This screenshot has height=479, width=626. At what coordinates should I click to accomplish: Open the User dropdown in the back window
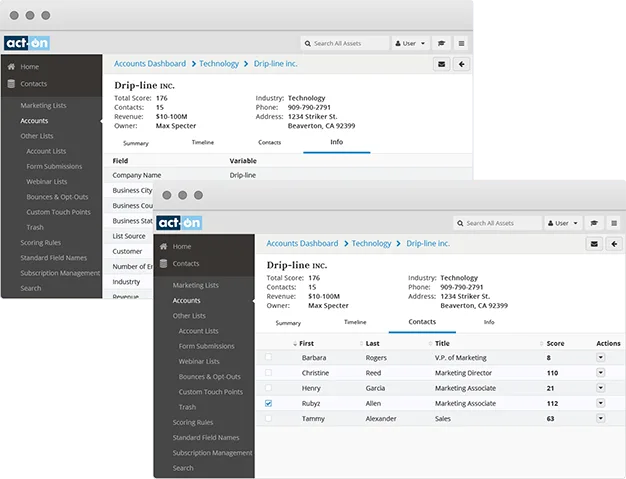(410, 43)
